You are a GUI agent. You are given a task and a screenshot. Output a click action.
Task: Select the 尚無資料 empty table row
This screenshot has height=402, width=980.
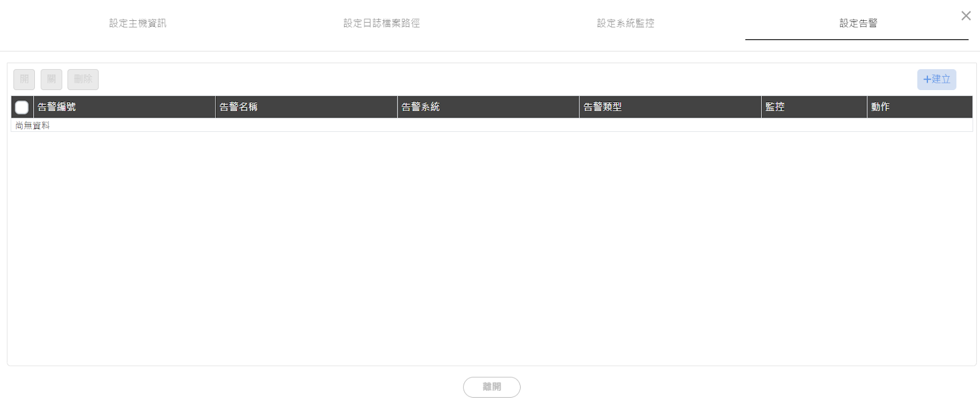492,125
